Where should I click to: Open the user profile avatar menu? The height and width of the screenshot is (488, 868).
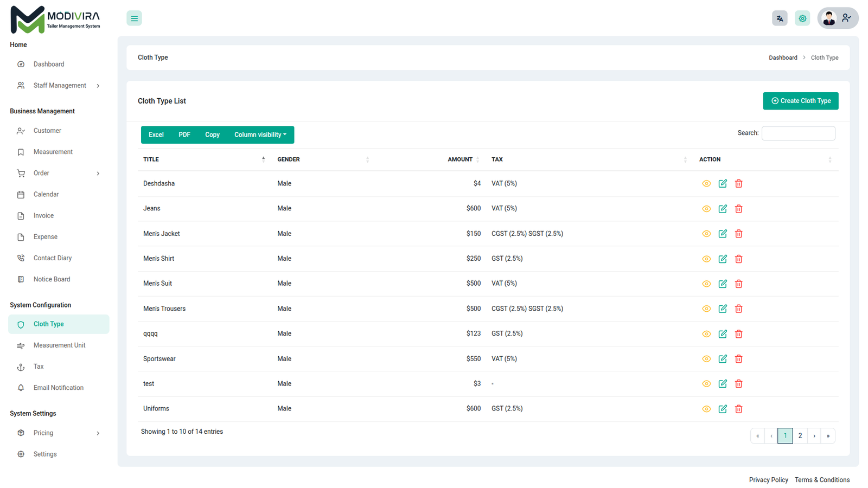click(838, 18)
